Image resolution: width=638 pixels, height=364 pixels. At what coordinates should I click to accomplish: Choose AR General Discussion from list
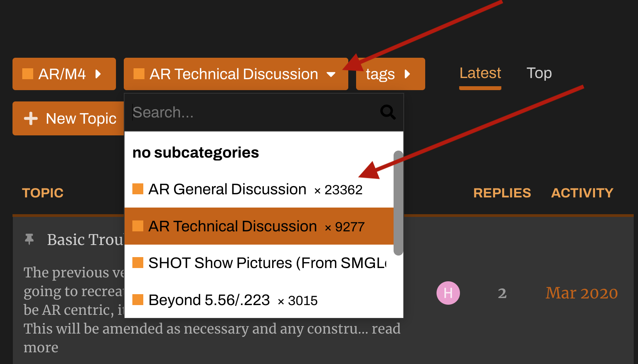pyautogui.click(x=227, y=189)
